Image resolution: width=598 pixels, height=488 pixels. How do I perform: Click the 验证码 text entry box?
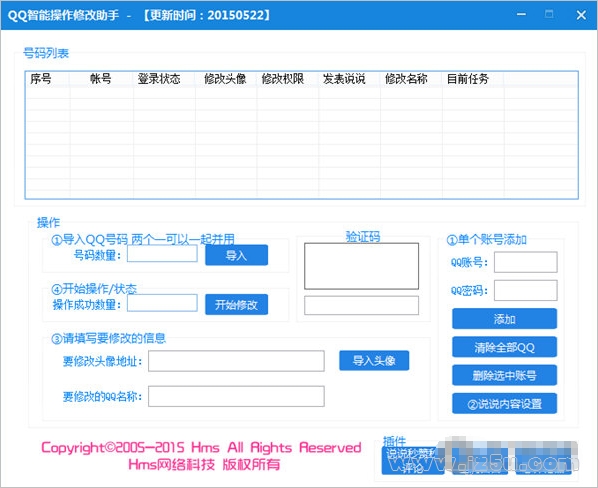361,305
